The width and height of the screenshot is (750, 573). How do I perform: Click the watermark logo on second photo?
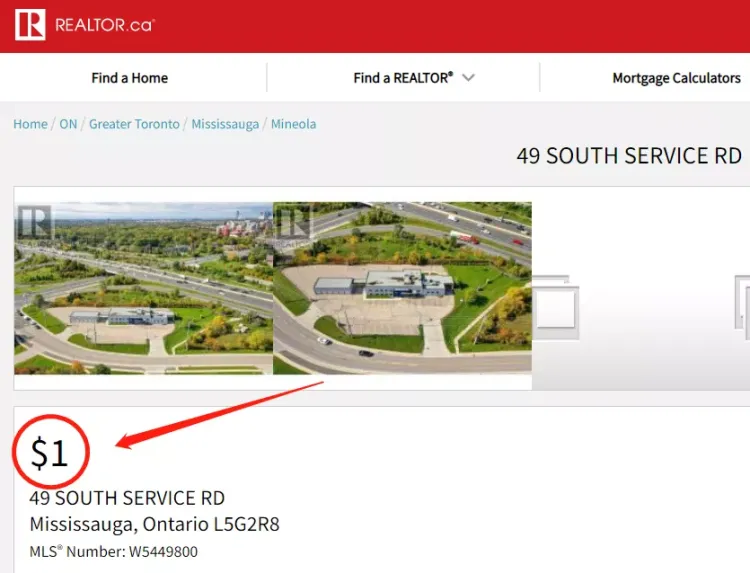294,223
